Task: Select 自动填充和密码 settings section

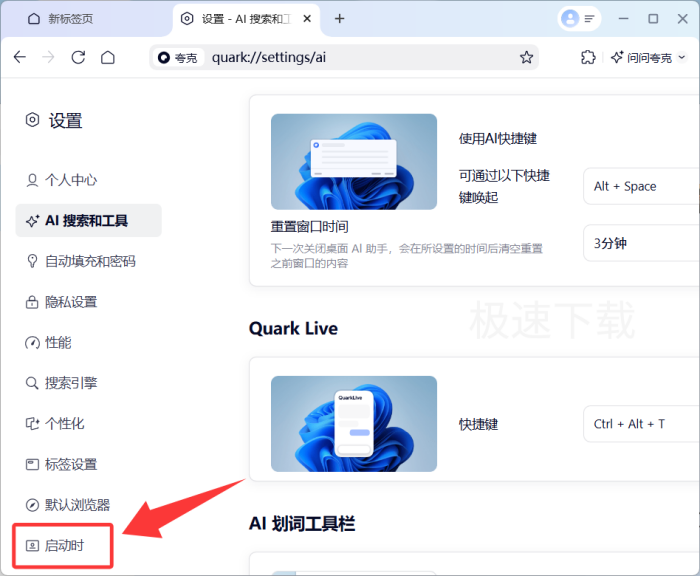Action: [x=89, y=261]
